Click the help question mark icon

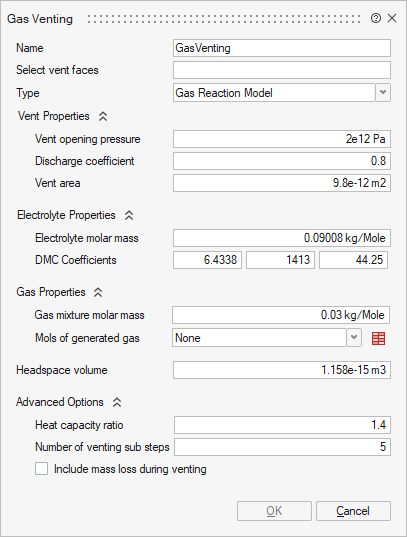click(376, 18)
